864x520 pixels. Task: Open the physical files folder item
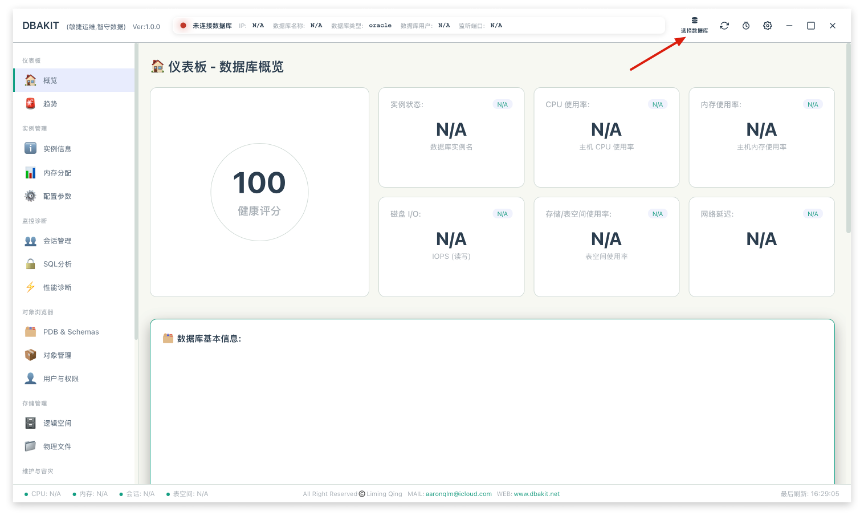74,446
